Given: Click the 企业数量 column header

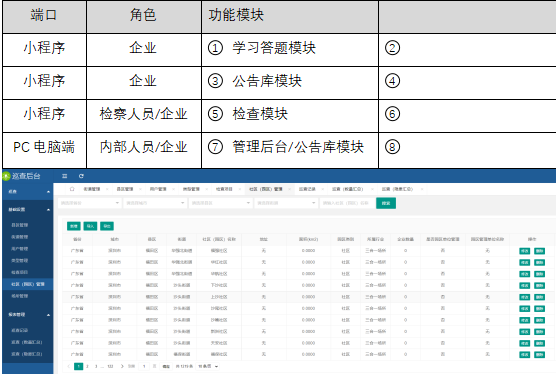Looking at the screenshot, I should coord(405,239).
